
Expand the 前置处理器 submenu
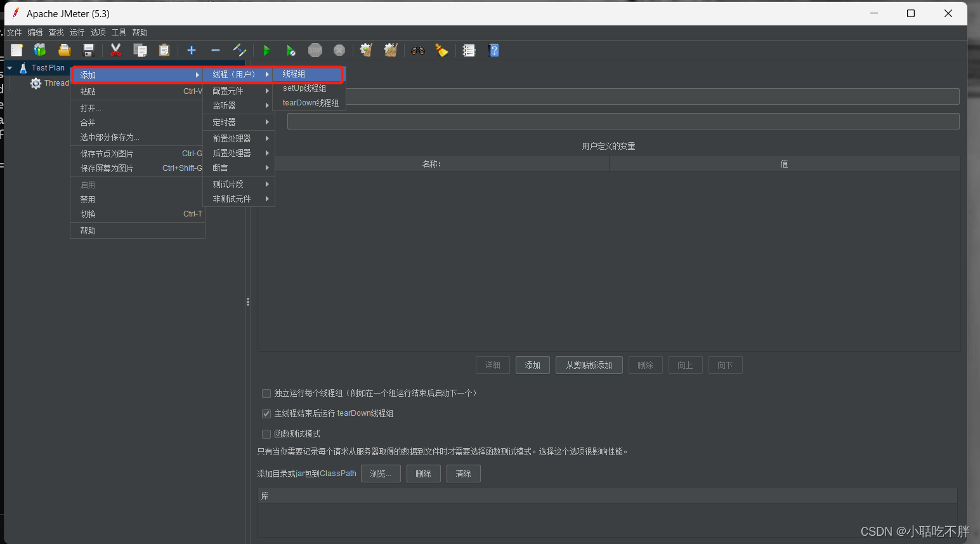point(239,138)
